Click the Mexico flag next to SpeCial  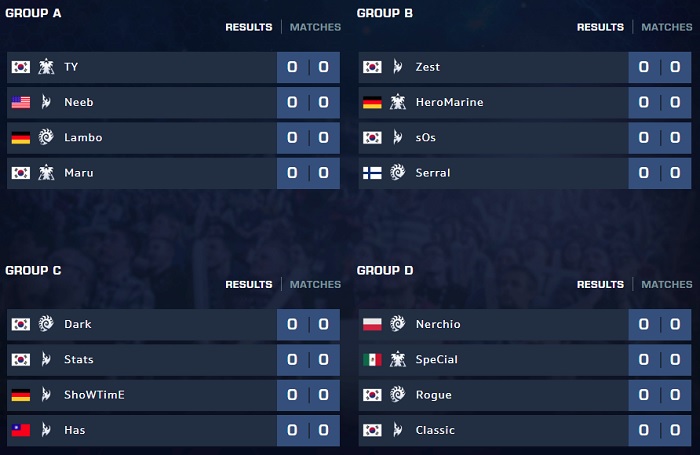(372, 359)
